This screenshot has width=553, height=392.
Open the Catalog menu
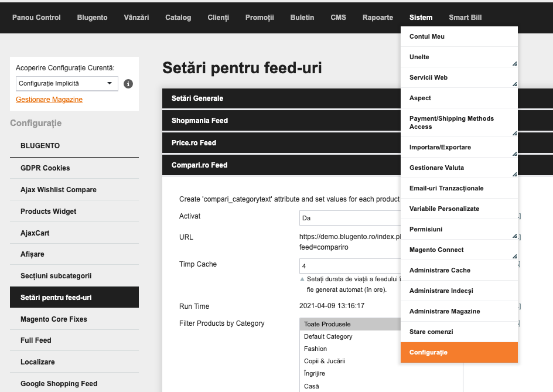178,18
